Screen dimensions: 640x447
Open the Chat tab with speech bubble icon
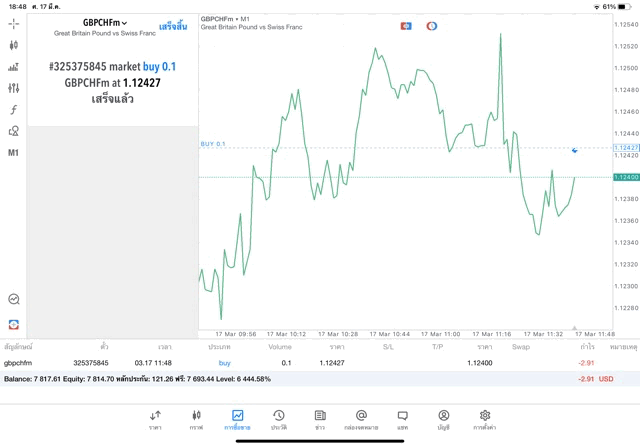tap(402, 420)
